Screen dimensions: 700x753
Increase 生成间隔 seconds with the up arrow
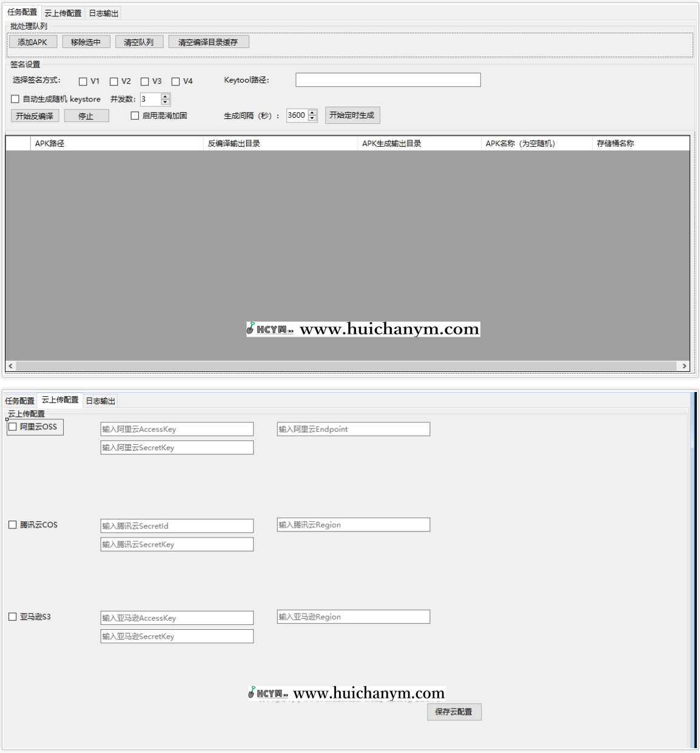[312, 112]
